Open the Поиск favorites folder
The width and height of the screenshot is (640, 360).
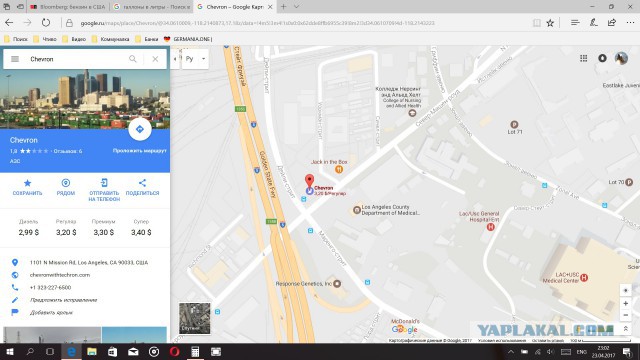coord(16,39)
